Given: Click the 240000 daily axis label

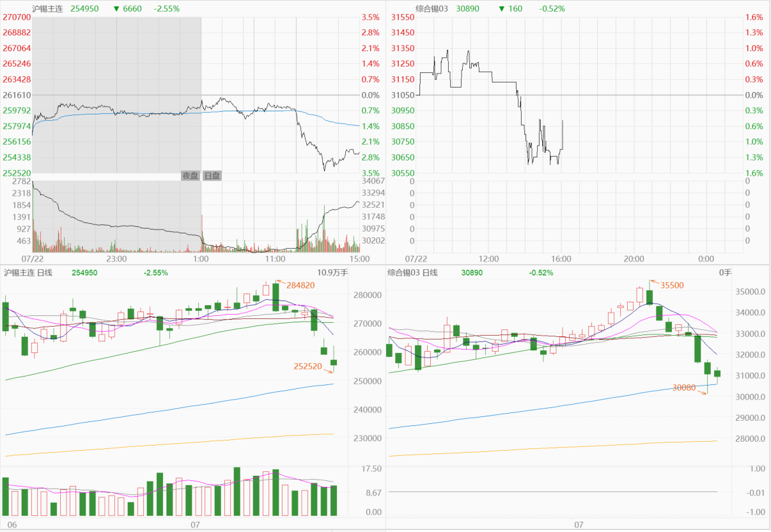Looking at the screenshot, I should 367,410.
